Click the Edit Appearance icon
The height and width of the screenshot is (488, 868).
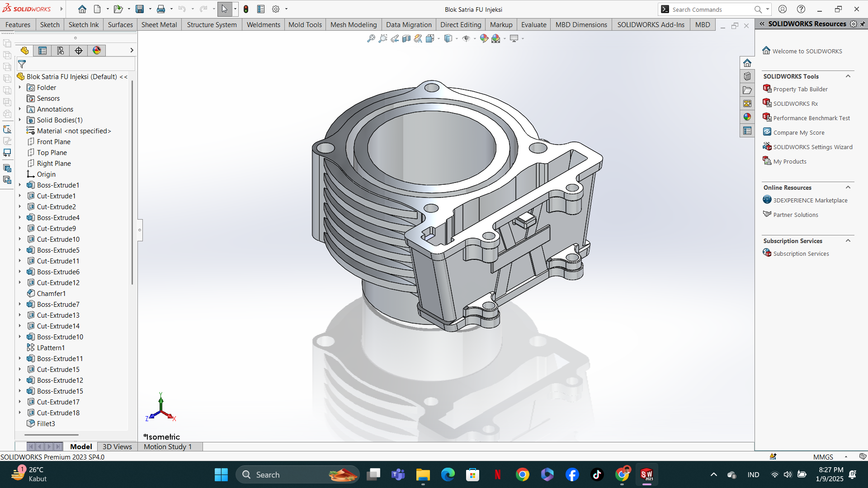[484, 39]
